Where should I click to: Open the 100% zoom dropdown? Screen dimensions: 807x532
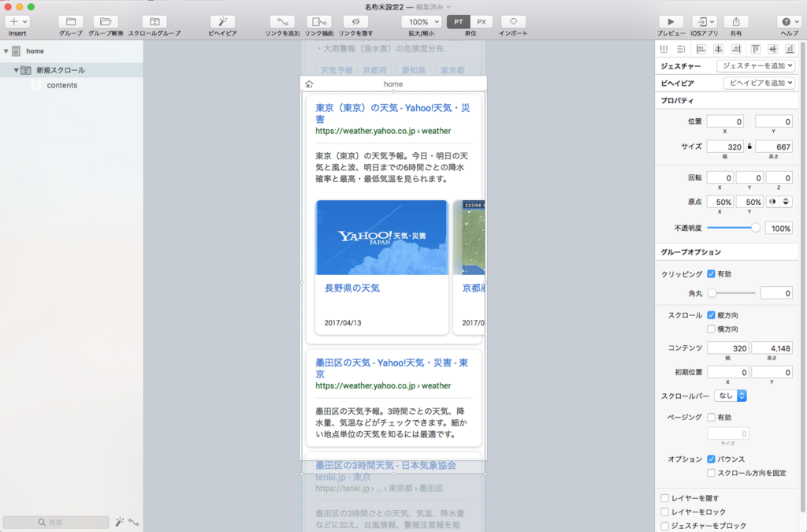tap(421, 21)
